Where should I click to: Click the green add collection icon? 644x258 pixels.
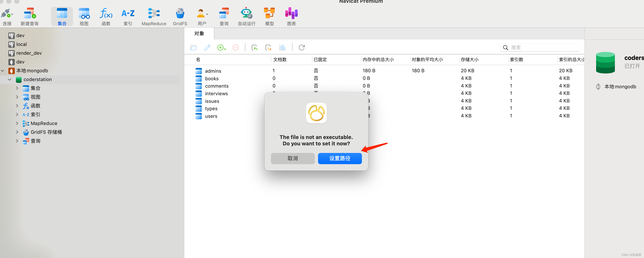[x=220, y=48]
